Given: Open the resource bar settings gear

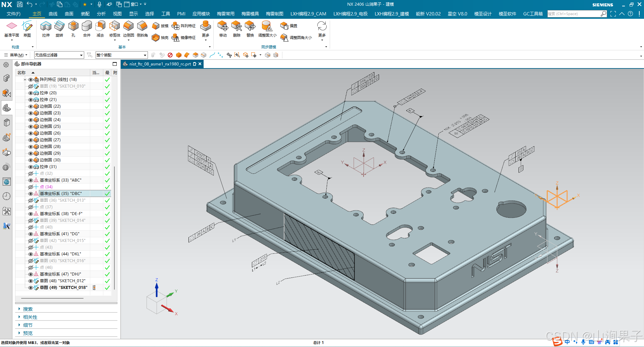Looking at the screenshot, I should click(x=6, y=65).
